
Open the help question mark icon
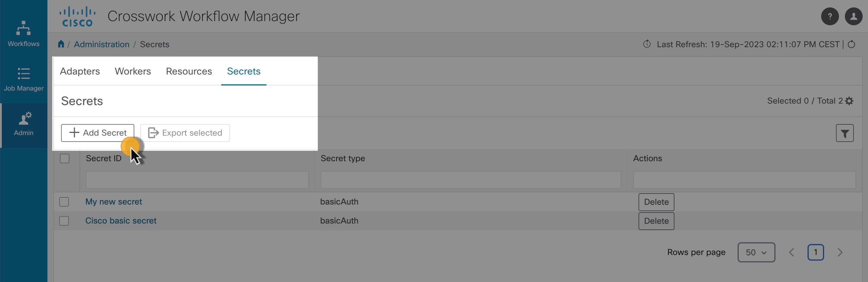tap(829, 16)
